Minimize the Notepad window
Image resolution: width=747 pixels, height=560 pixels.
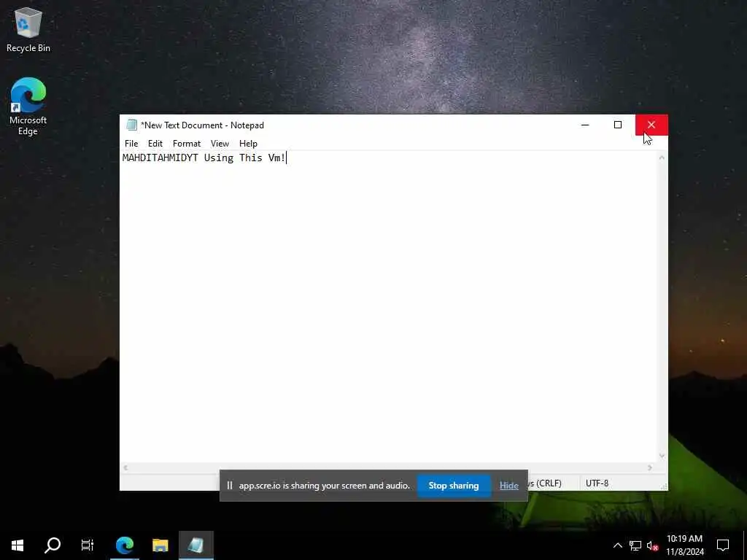585,125
